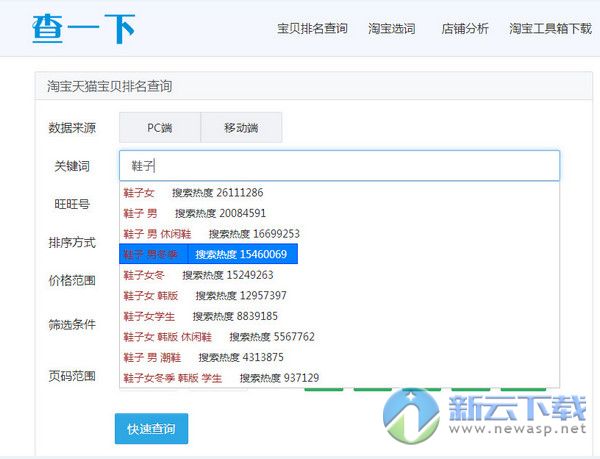The image size is (600, 459).
Task: Focus the 关键词 input field
Action: (339, 166)
